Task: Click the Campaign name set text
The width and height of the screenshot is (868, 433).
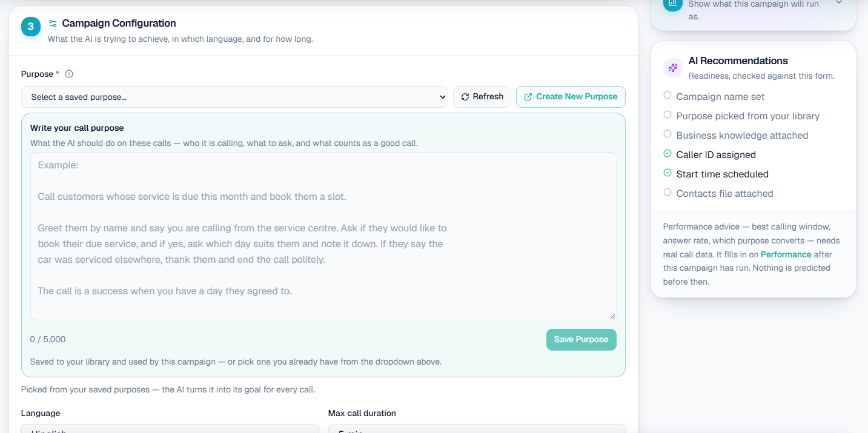Action: point(720,97)
